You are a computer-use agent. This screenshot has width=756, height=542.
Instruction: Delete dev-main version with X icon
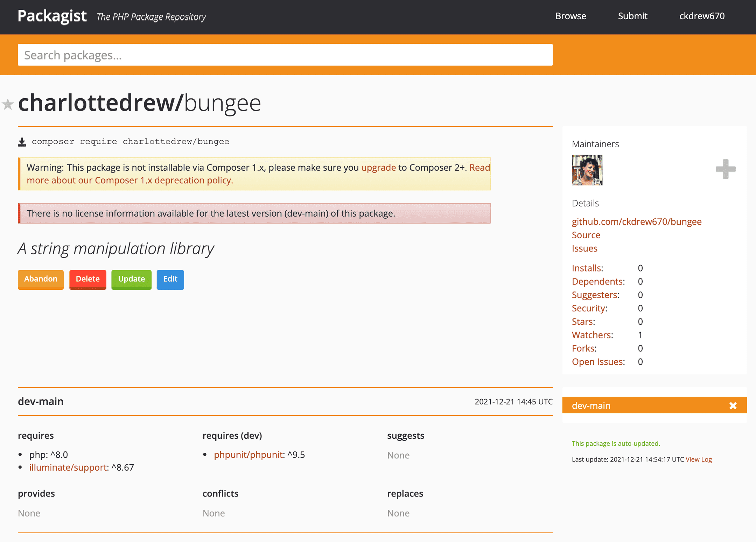[733, 406]
